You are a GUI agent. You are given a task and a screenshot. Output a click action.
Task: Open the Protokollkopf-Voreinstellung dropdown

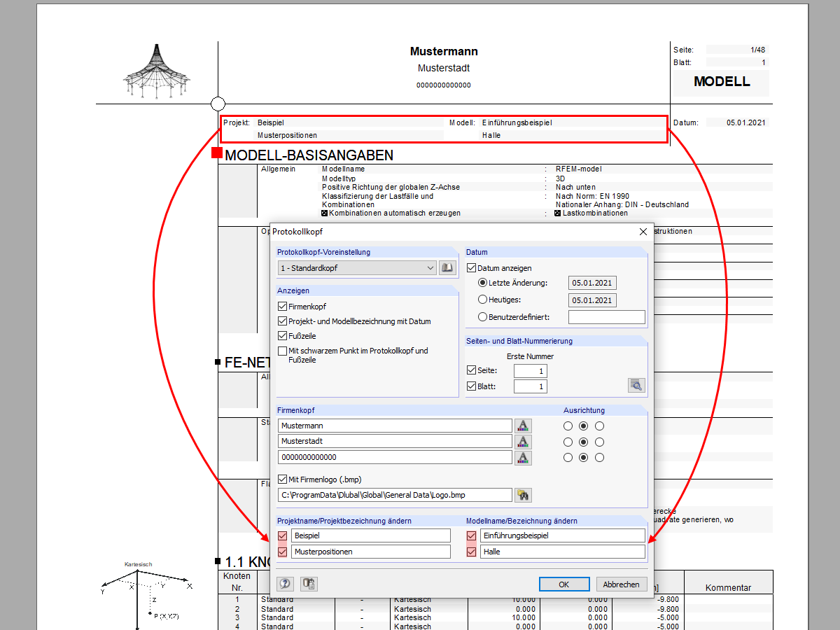tap(357, 267)
